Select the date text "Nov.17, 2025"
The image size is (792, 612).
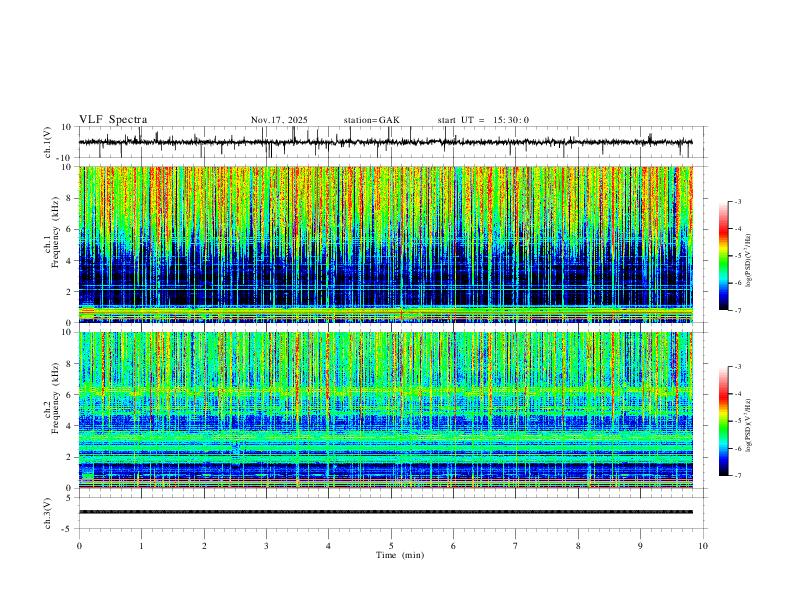coord(279,120)
